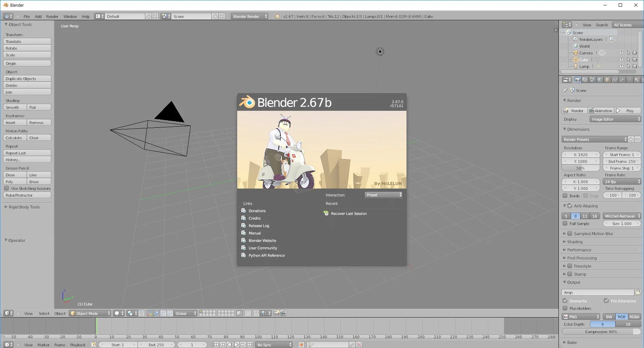Jump to previous keyframe in timeline
The width and height of the screenshot is (644, 348).
coord(223,345)
